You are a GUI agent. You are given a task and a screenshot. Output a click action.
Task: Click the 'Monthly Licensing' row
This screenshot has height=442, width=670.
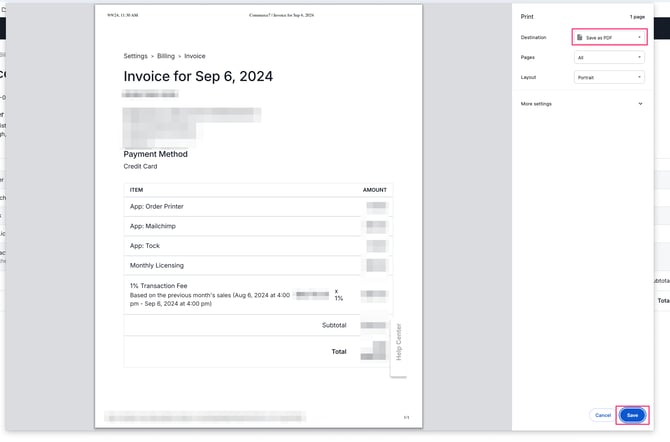point(258,265)
